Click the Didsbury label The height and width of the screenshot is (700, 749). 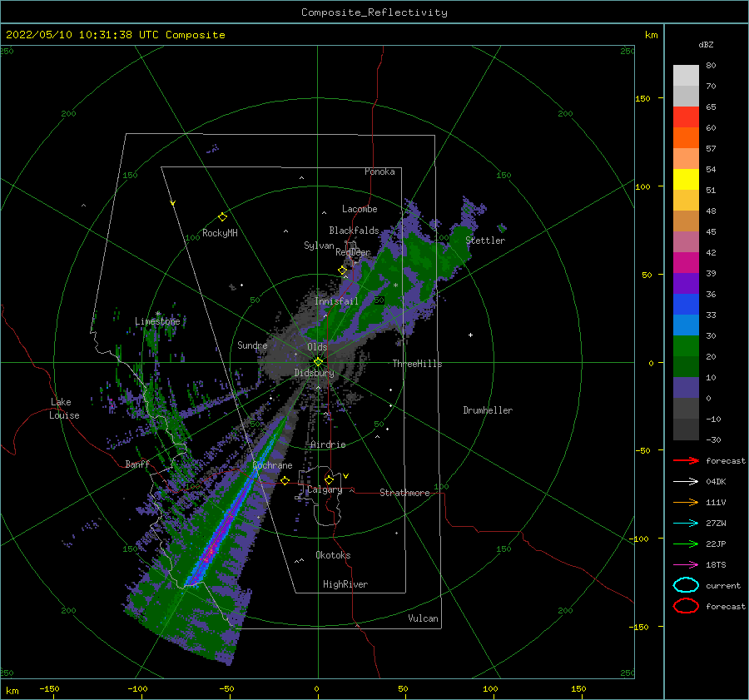click(x=315, y=373)
